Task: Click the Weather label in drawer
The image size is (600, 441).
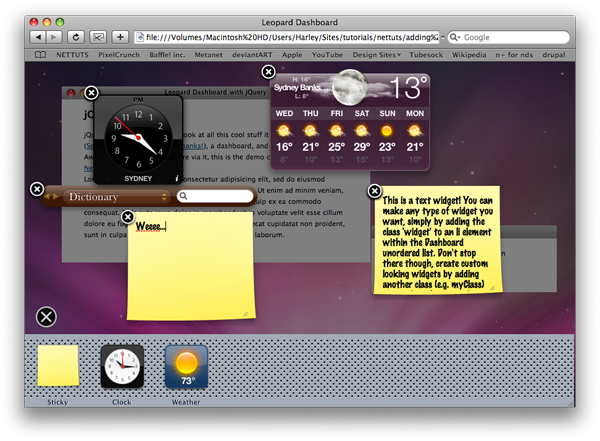Action: pyautogui.click(x=186, y=402)
